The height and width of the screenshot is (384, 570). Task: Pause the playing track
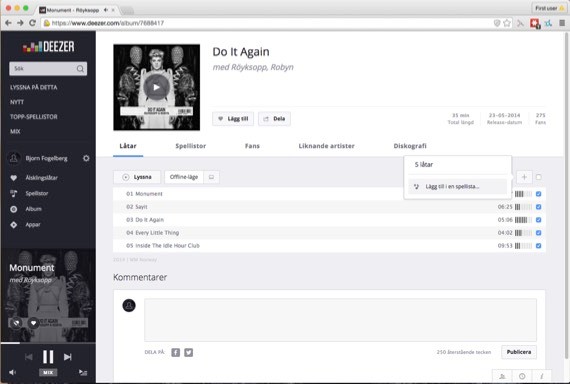pyautogui.click(x=48, y=357)
